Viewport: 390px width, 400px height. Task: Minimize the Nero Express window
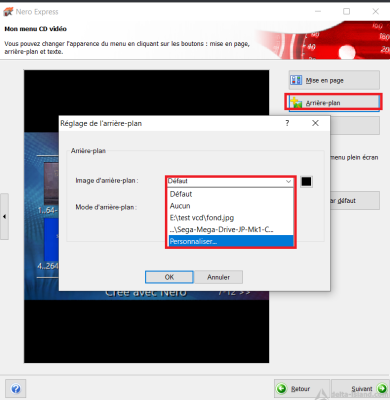point(318,12)
